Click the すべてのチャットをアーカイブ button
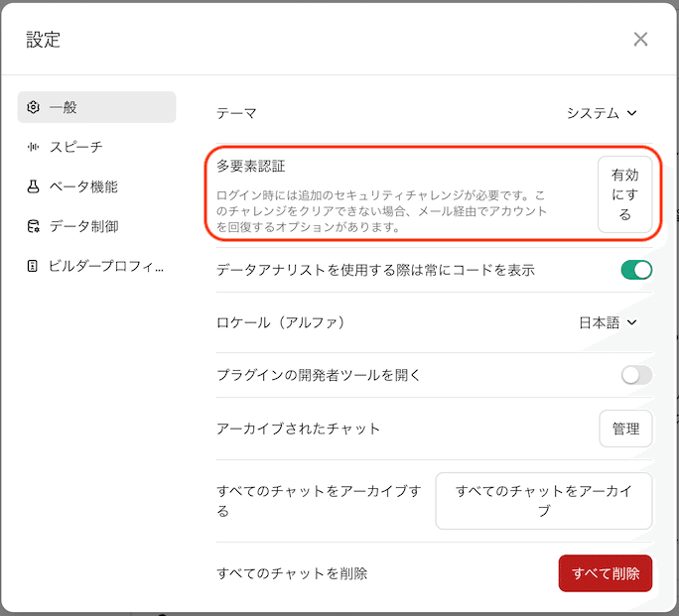This screenshot has height=616, width=679. [x=543, y=501]
